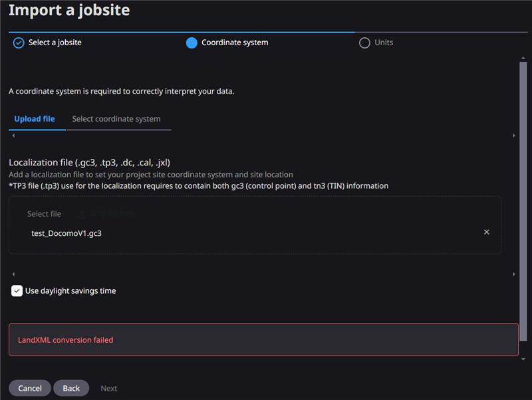The width and height of the screenshot is (532, 400).
Task: Click the test_DocomoV1.gc3 file name
Action: coord(66,233)
